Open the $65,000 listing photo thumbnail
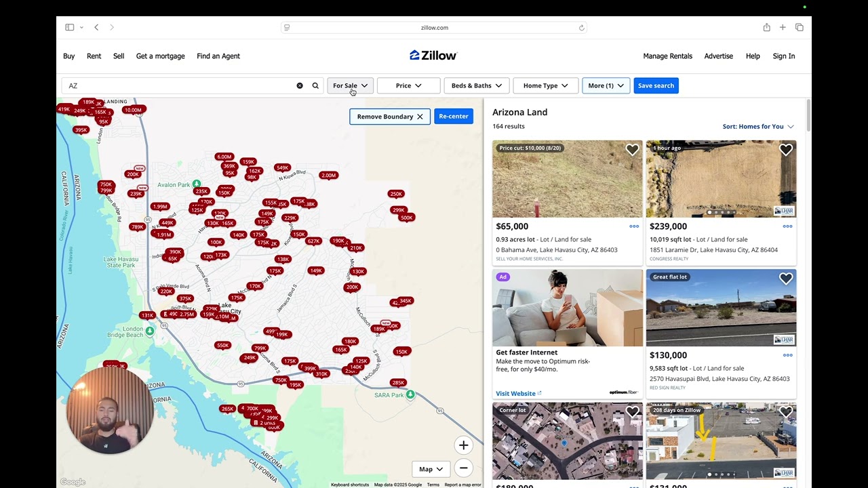 click(568, 179)
